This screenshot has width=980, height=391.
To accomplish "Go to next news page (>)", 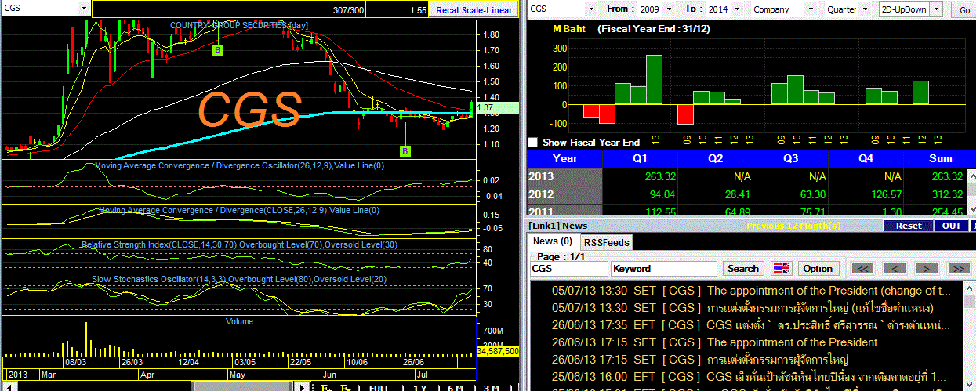I will [x=927, y=269].
